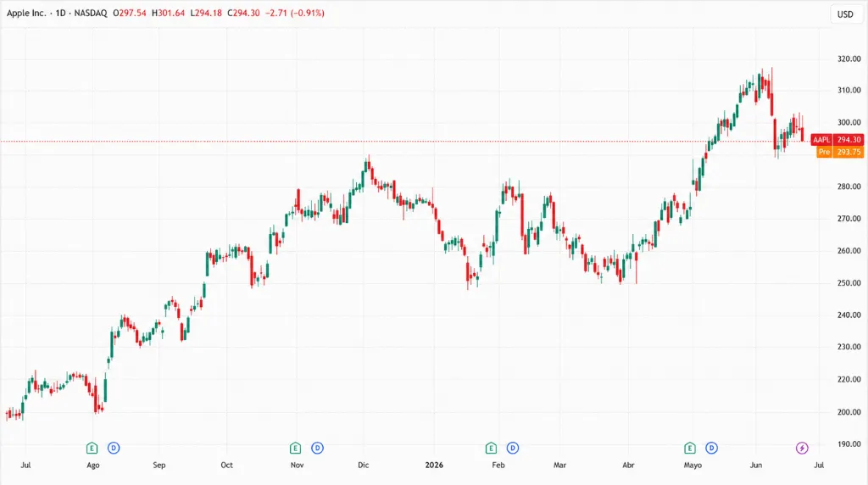Click the low value L294.18

(206, 13)
